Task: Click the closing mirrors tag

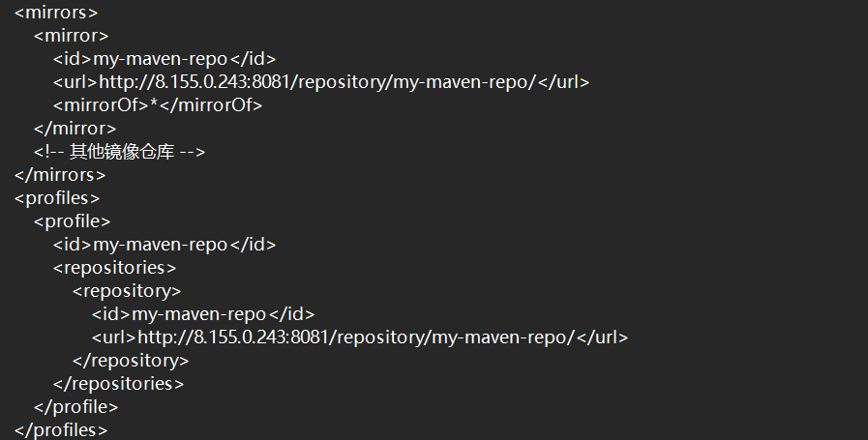Action: [x=60, y=175]
